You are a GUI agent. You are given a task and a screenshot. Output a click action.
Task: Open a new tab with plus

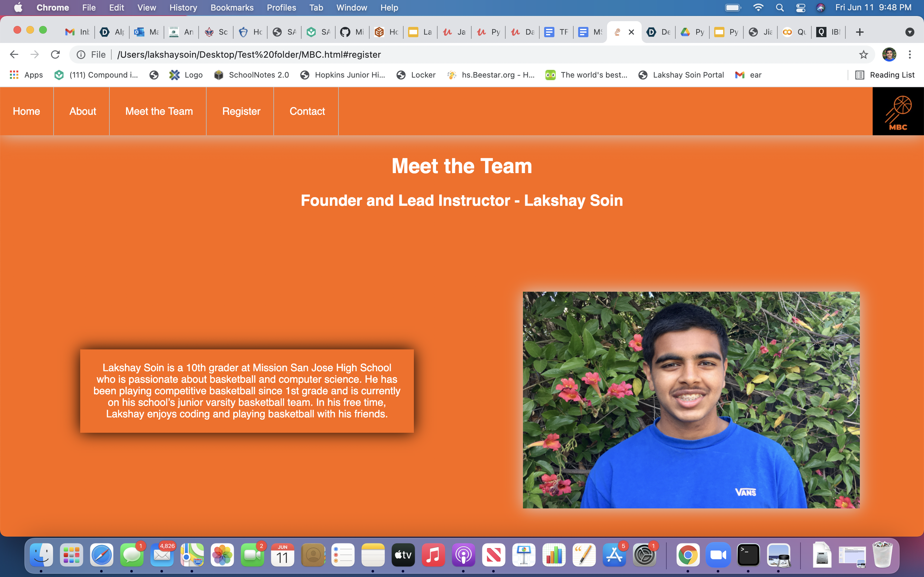860,32
